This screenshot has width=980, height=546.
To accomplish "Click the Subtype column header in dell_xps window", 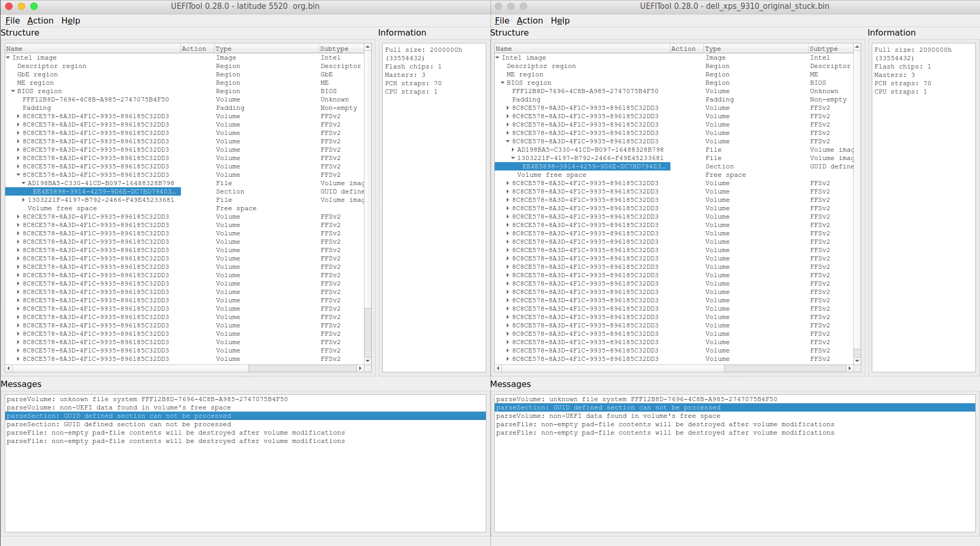I will [830, 49].
